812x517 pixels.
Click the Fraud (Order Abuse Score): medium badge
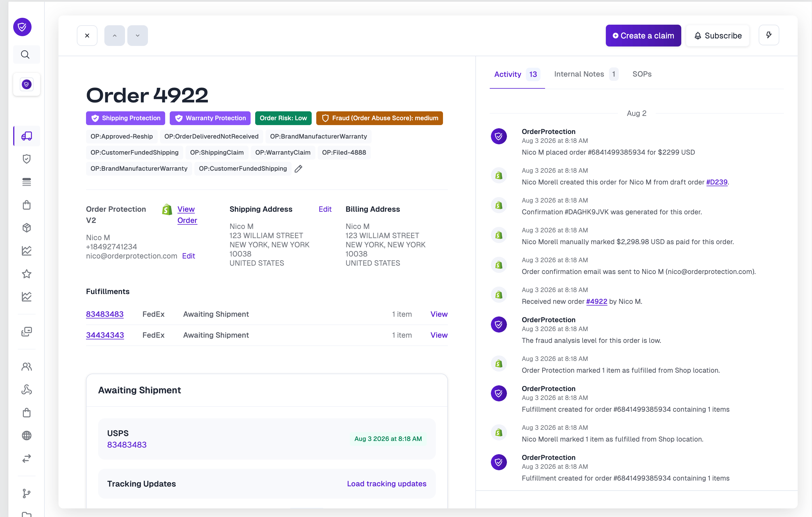[379, 118]
